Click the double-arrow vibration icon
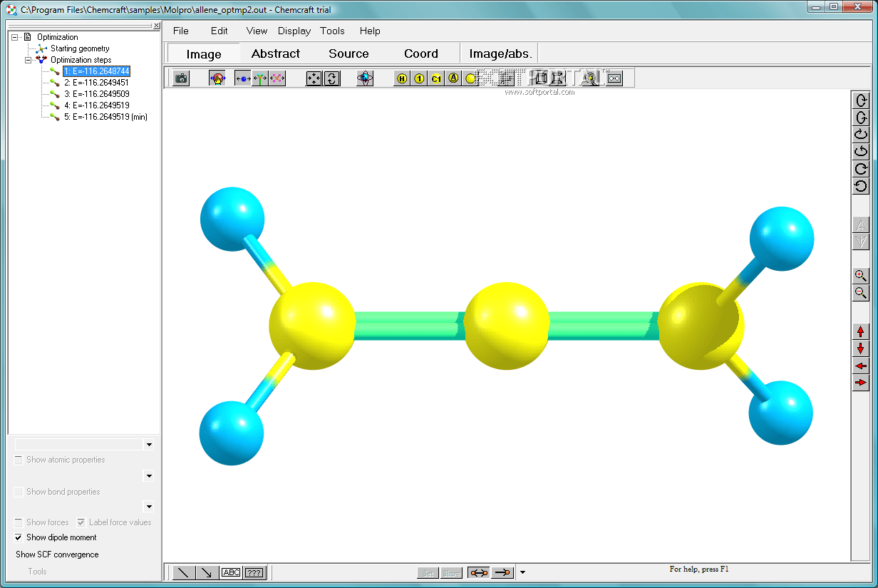Viewport: 878px width, 588px height. pyautogui.click(x=479, y=572)
